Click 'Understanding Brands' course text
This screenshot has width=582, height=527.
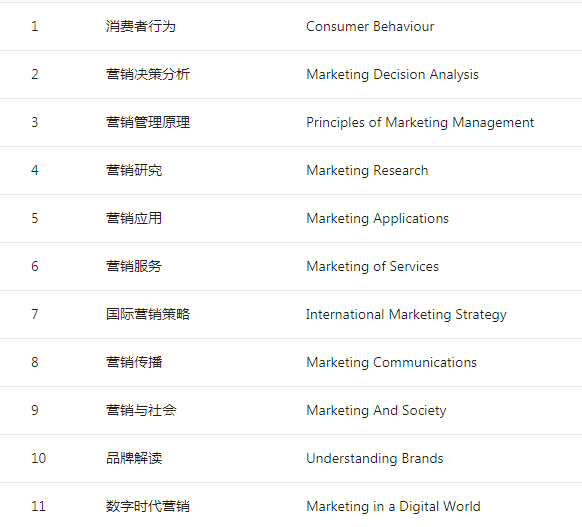pos(375,458)
